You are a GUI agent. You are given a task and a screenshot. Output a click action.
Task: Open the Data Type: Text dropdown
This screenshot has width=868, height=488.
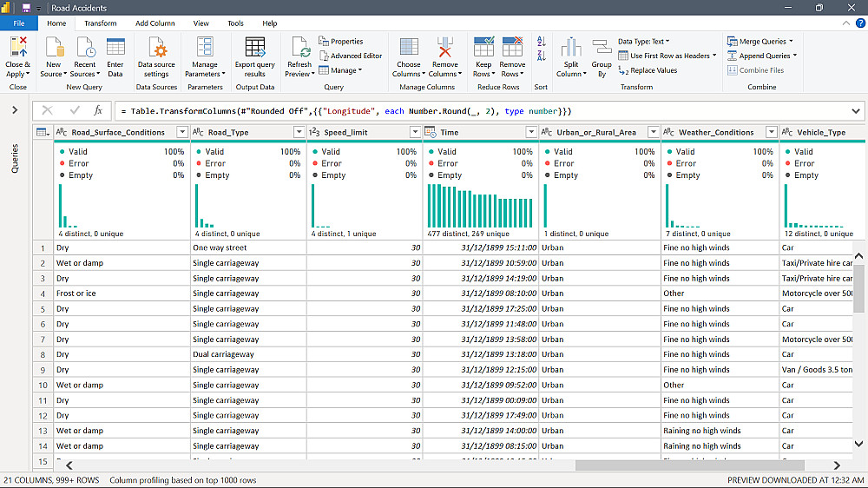point(643,41)
